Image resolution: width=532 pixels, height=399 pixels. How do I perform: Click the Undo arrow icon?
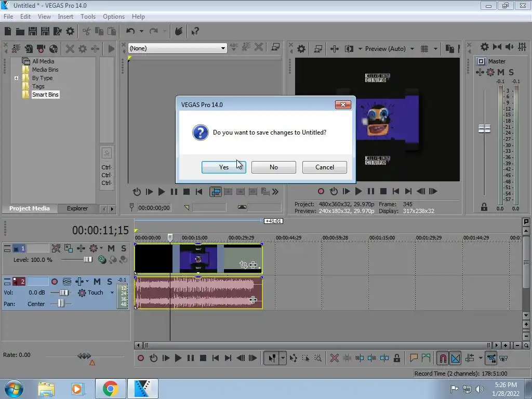[x=130, y=31]
